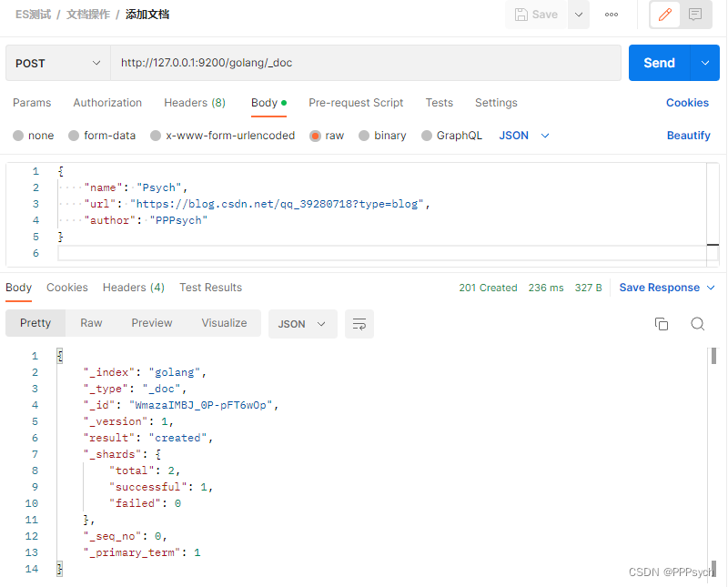Screen dimensions: 728x587
Task: Open the Cookies link
Action: tap(687, 103)
